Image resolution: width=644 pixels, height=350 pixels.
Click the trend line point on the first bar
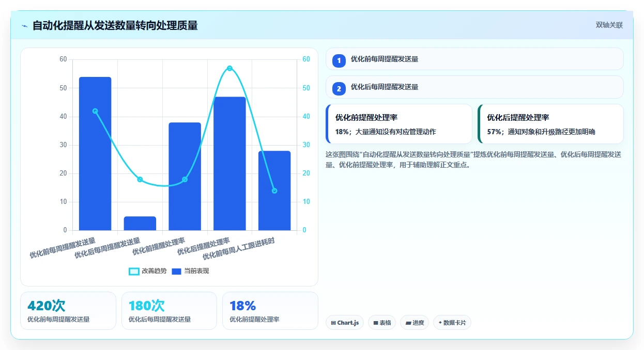click(x=95, y=111)
